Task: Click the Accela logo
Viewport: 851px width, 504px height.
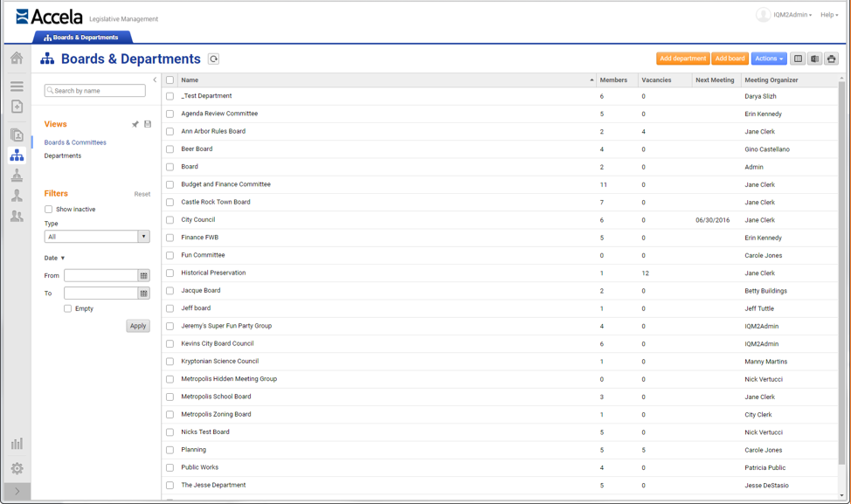Action: point(50,17)
